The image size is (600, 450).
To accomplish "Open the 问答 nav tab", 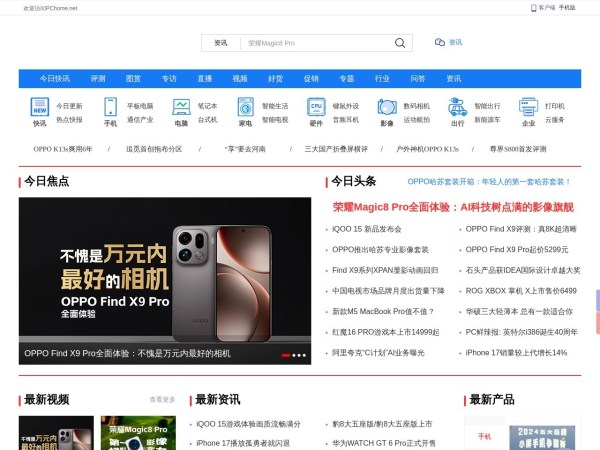I will [x=418, y=78].
